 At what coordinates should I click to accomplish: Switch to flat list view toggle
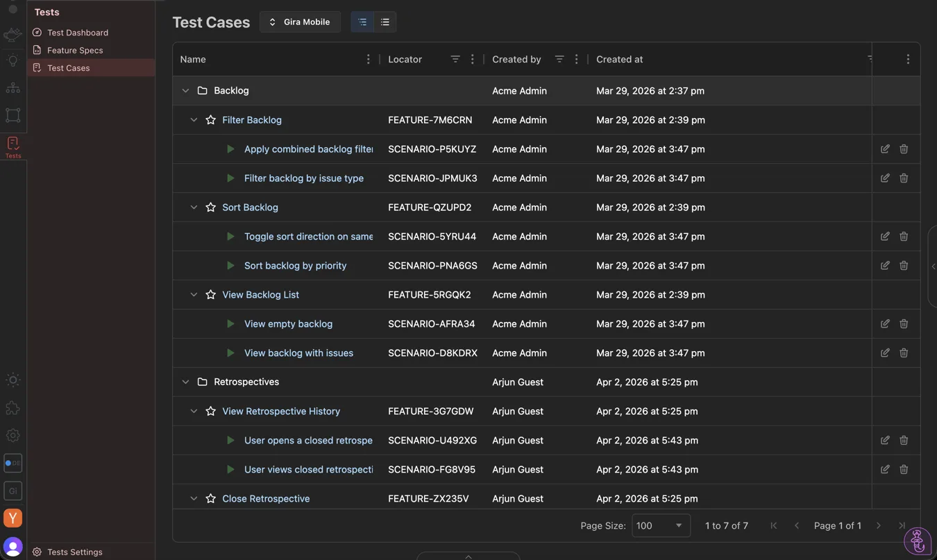point(385,22)
